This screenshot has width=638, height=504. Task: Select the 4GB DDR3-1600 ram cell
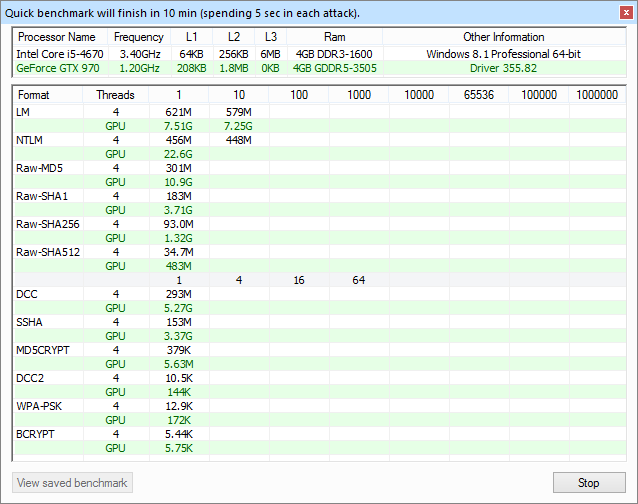334,54
